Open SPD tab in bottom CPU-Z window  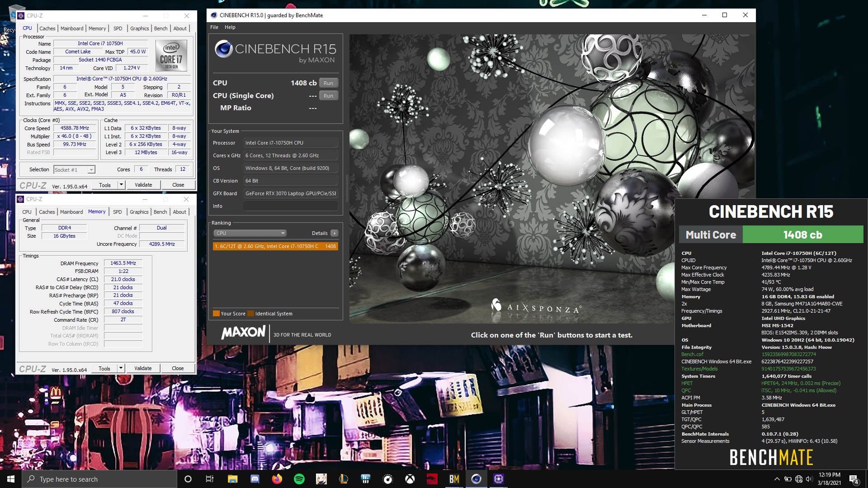pyautogui.click(x=118, y=211)
